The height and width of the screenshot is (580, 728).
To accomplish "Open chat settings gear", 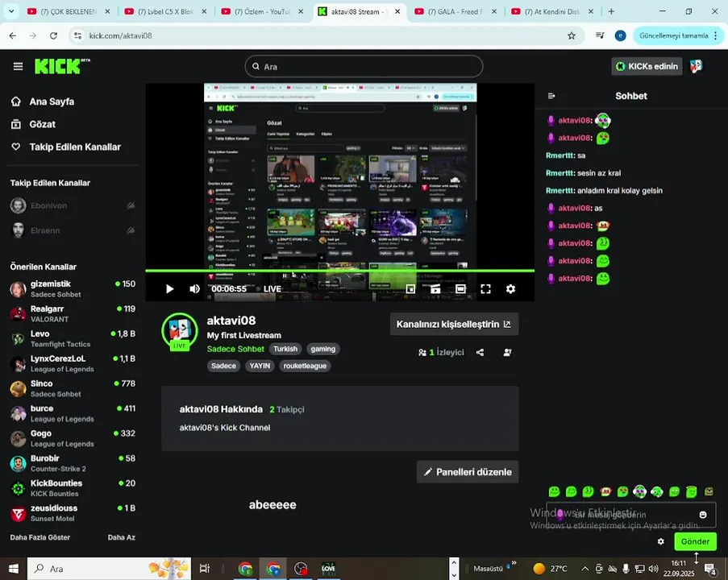I will (660, 541).
